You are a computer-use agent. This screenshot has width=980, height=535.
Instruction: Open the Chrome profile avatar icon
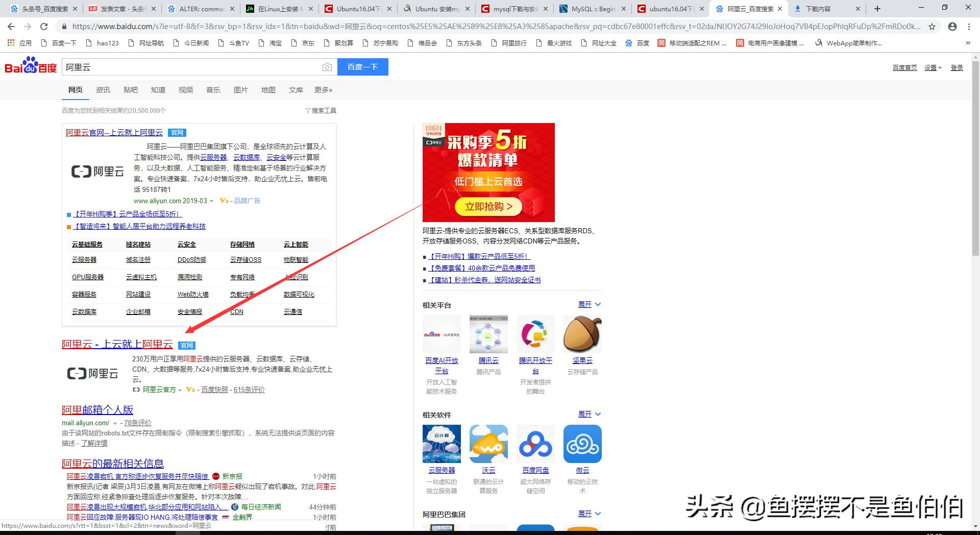[x=952, y=27]
